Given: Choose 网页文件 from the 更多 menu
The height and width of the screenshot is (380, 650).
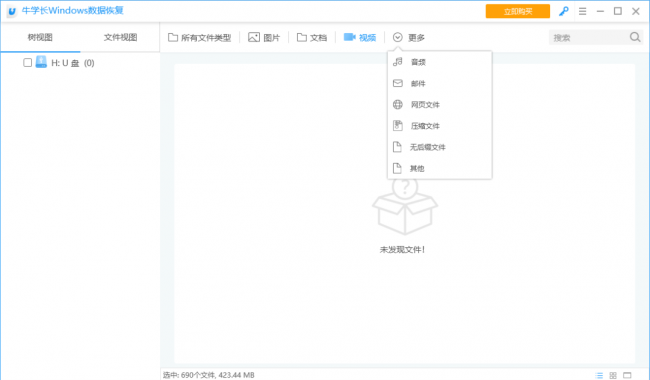Looking at the screenshot, I should coord(439,104).
